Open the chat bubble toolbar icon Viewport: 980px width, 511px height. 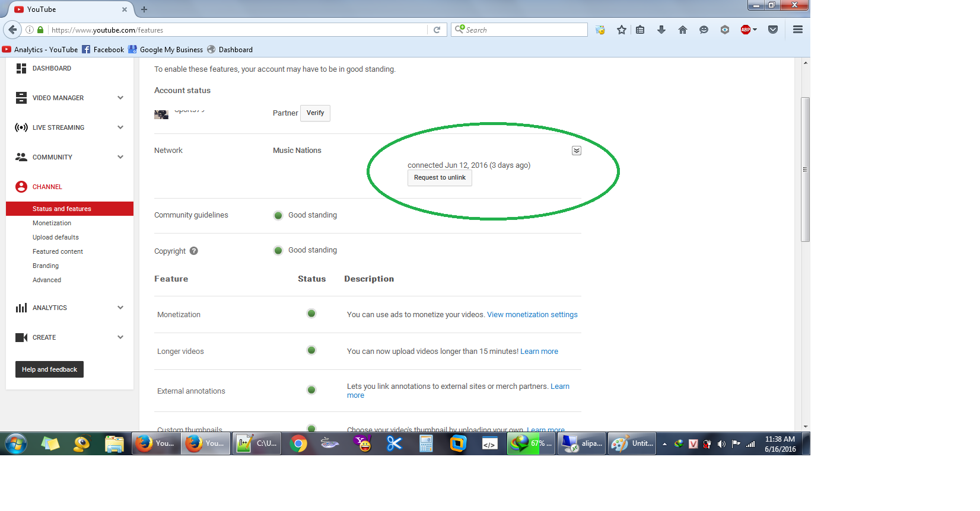pos(704,30)
